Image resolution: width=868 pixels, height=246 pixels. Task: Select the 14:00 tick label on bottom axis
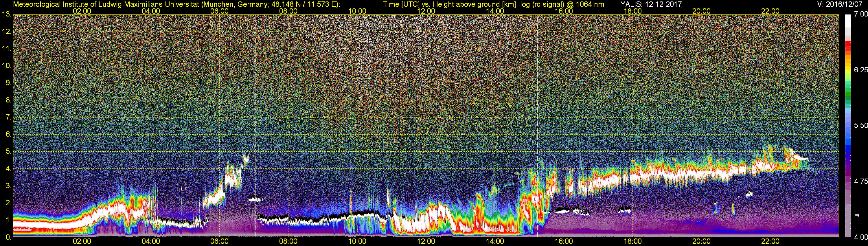point(495,242)
